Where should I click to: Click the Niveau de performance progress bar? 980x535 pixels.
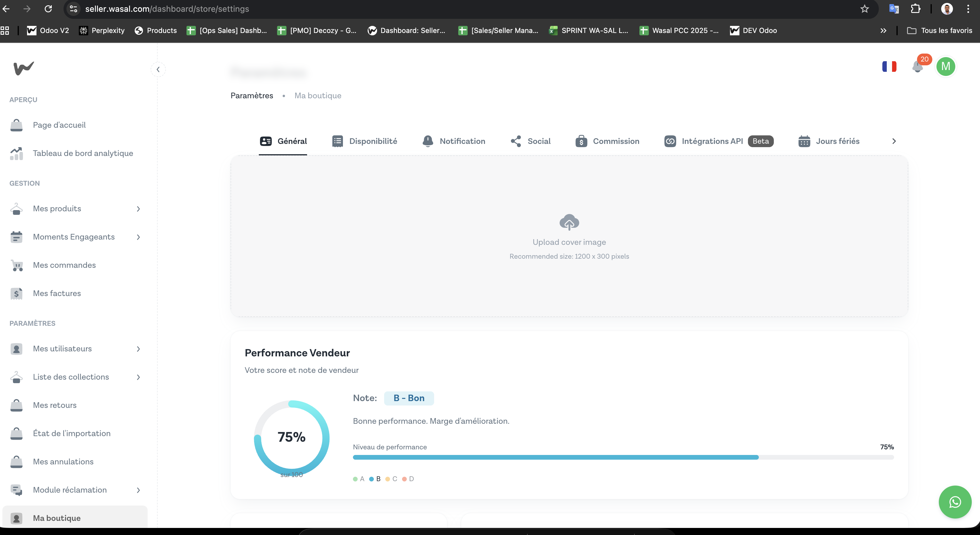[623, 457]
